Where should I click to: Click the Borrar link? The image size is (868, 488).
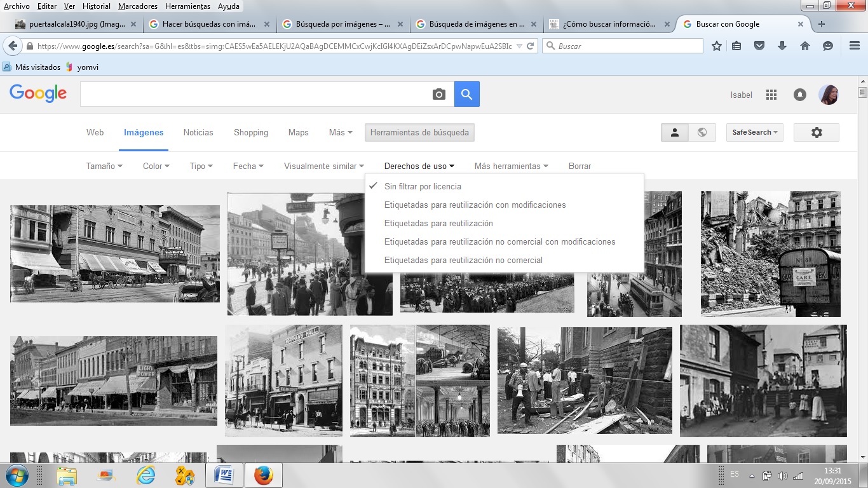point(580,166)
